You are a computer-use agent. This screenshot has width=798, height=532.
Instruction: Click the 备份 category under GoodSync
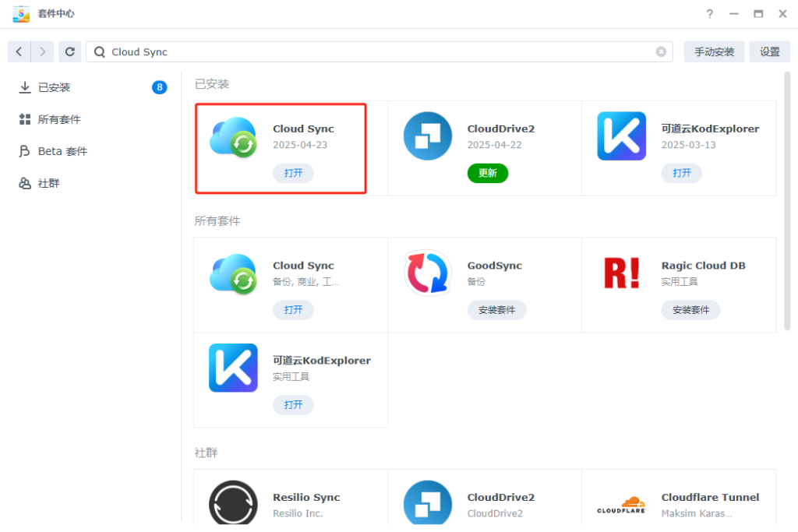476,282
